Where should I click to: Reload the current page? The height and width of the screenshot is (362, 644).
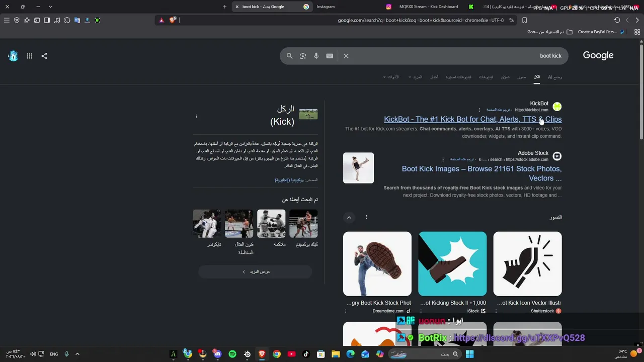[617, 20]
